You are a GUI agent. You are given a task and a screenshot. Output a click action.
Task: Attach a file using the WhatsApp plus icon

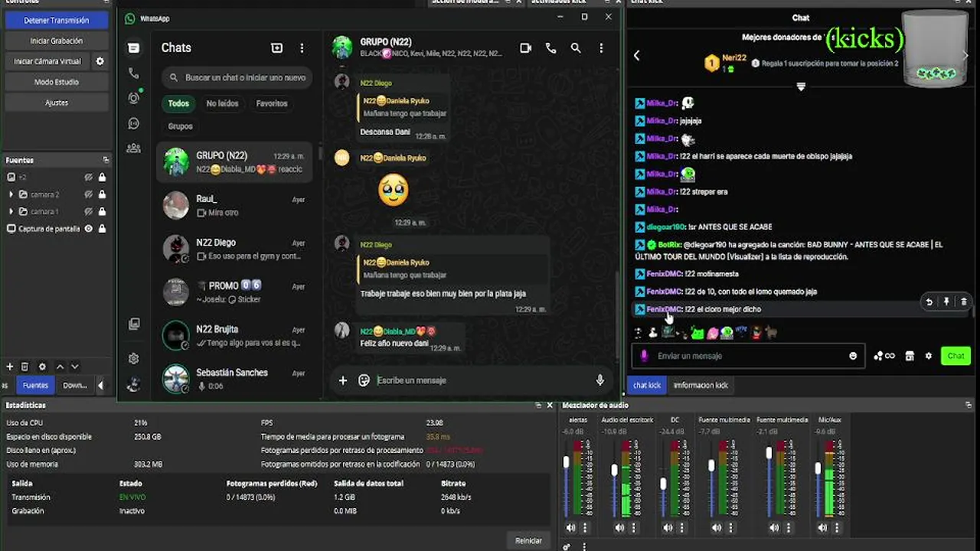(343, 380)
